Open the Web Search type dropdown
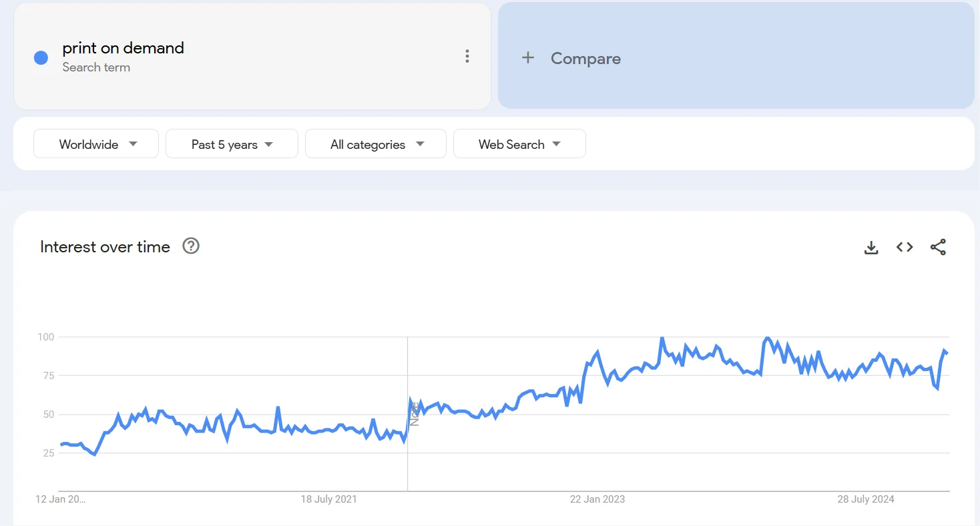Viewport: 980px width, 526px height. click(519, 144)
